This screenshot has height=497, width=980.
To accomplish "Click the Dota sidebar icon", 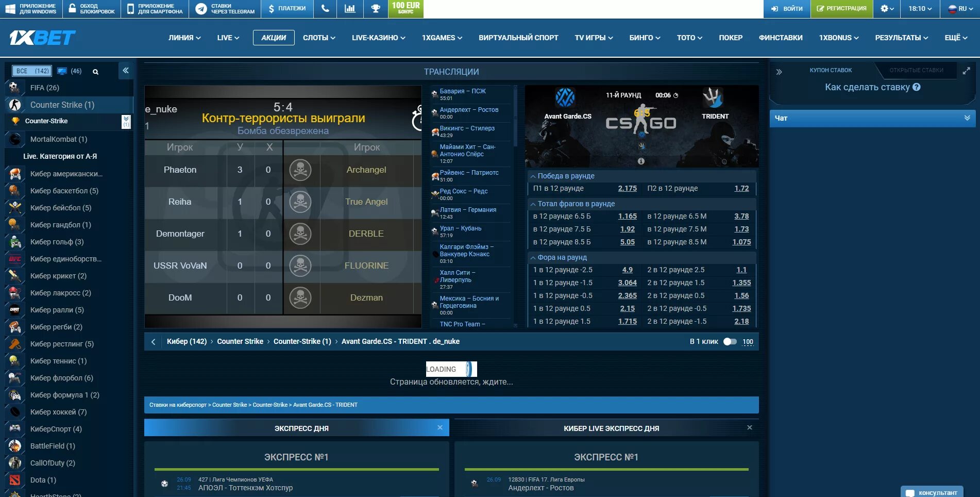I will point(15,480).
